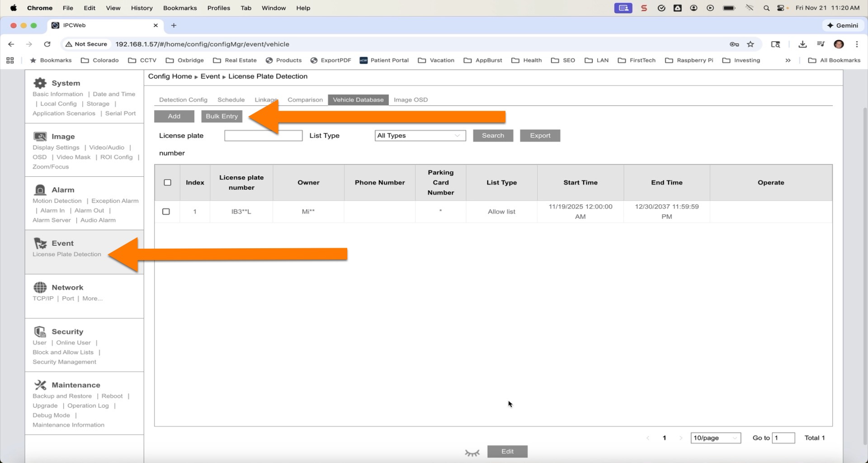Expand the List Type All Types dropdown
This screenshot has height=463, width=868.
420,136
